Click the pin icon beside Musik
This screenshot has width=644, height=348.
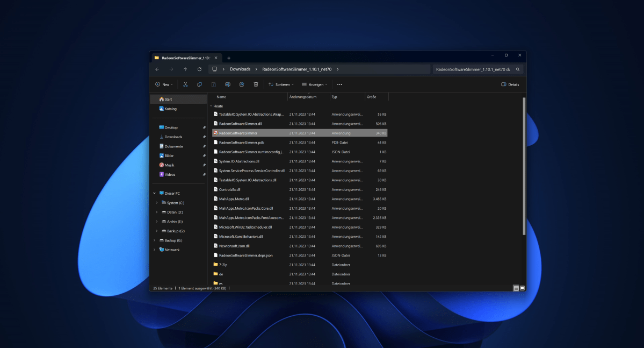tap(204, 165)
